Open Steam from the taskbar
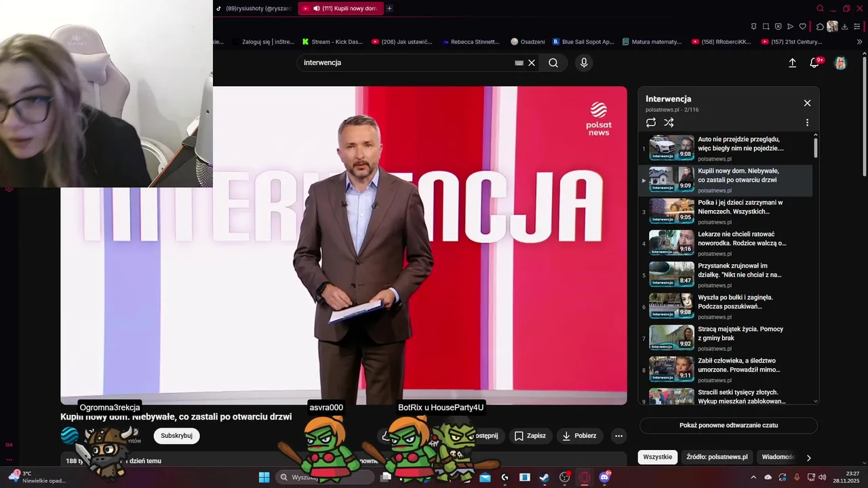The width and height of the screenshot is (868, 488). click(545, 477)
